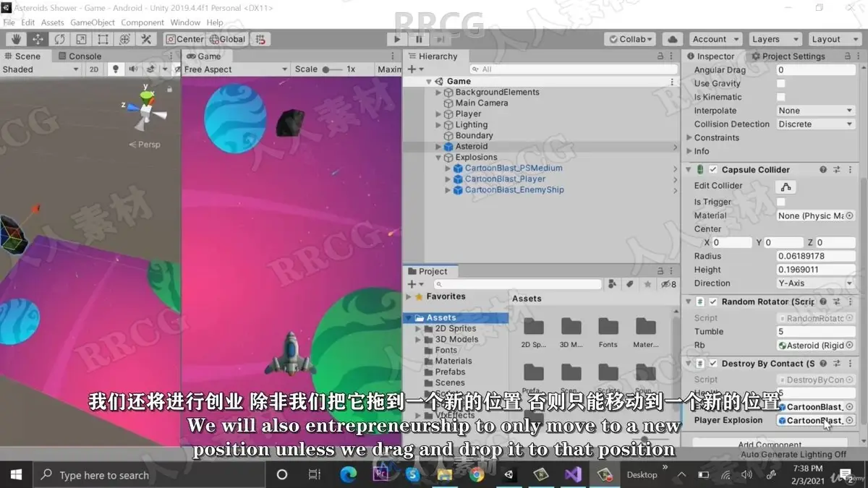Collapse the Explosions hierarchy item
The image size is (868, 488).
[438, 158]
